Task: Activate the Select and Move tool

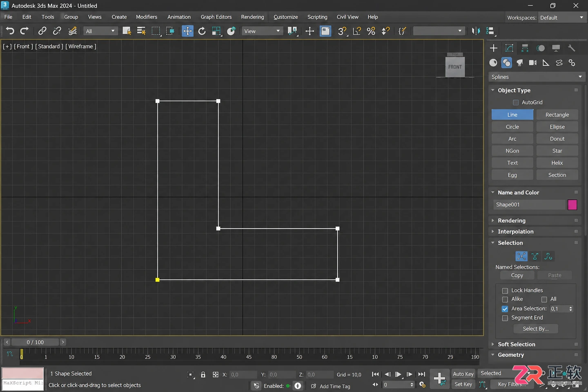Action: coord(187,31)
